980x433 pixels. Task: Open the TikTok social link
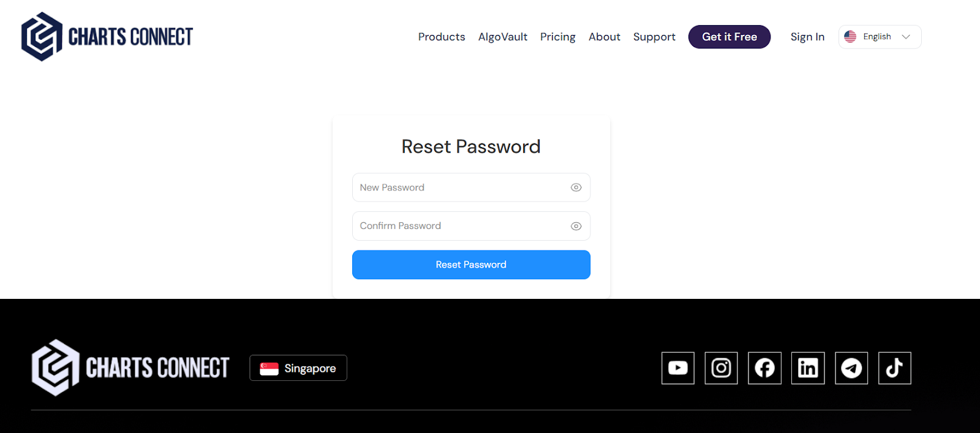894,368
